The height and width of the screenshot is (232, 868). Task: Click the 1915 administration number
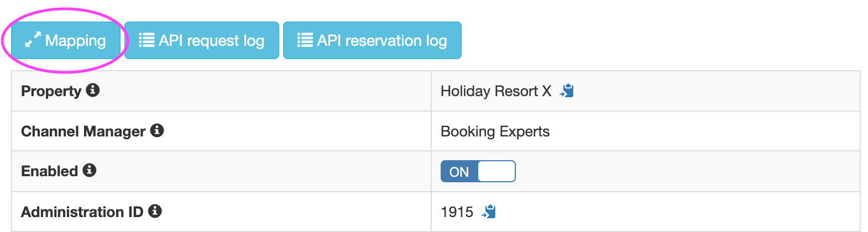(x=457, y=212)
